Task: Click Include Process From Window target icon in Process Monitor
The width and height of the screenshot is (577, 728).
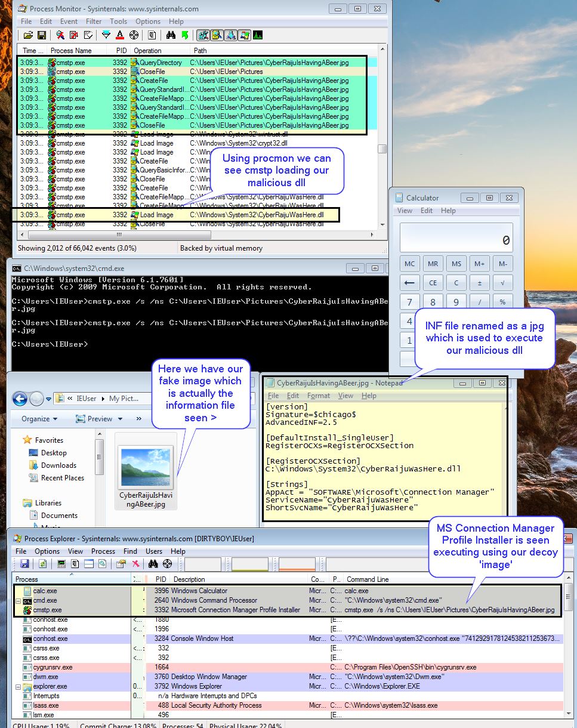Action: point(134,35)
